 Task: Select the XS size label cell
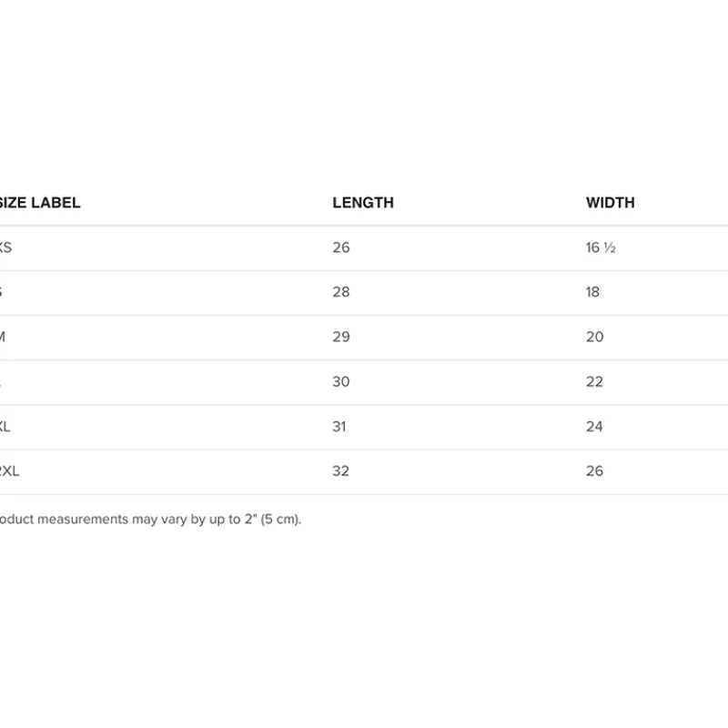pyautogui.click(x=5, y=248)
